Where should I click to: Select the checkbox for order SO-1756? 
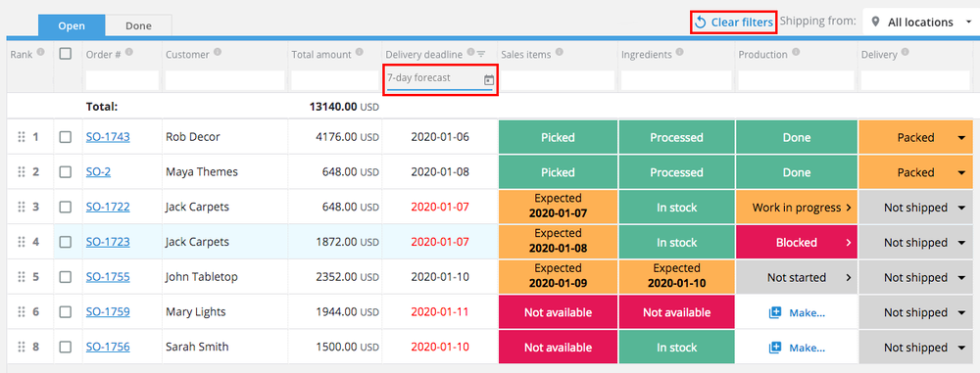(x=65, y=347)
